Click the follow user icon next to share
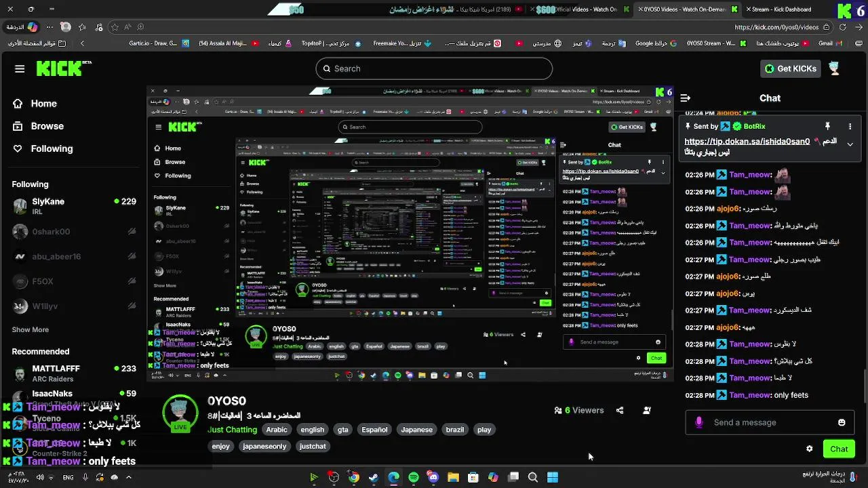This screenshot has width=868, height=488. [647, 410]
